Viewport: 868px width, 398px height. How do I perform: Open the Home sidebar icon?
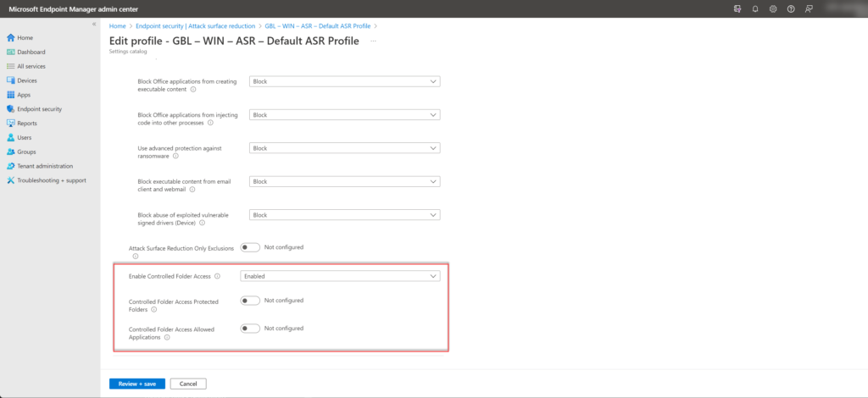point(10,37)
